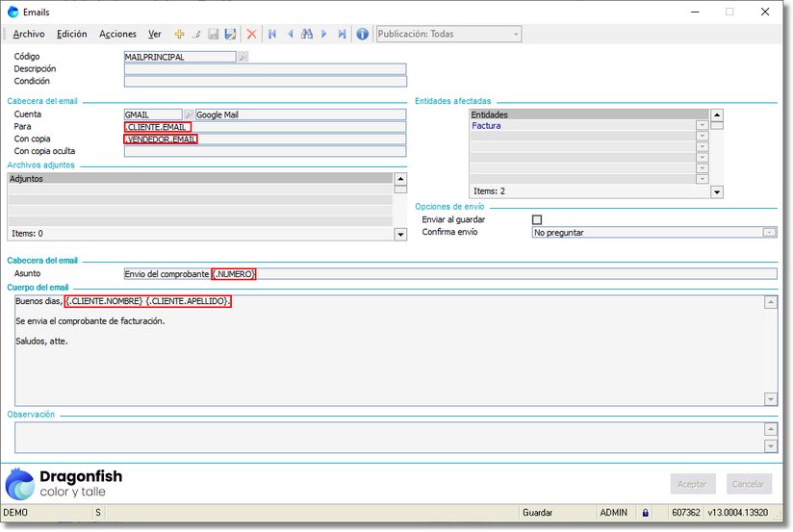Click the Descripción input field
The height and width of the screenshot is (532, 793).
tap(265, 68)
